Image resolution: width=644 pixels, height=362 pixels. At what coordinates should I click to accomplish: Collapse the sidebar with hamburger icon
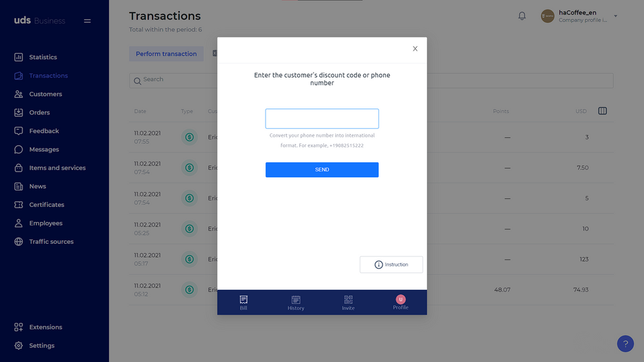click(87, 21)
